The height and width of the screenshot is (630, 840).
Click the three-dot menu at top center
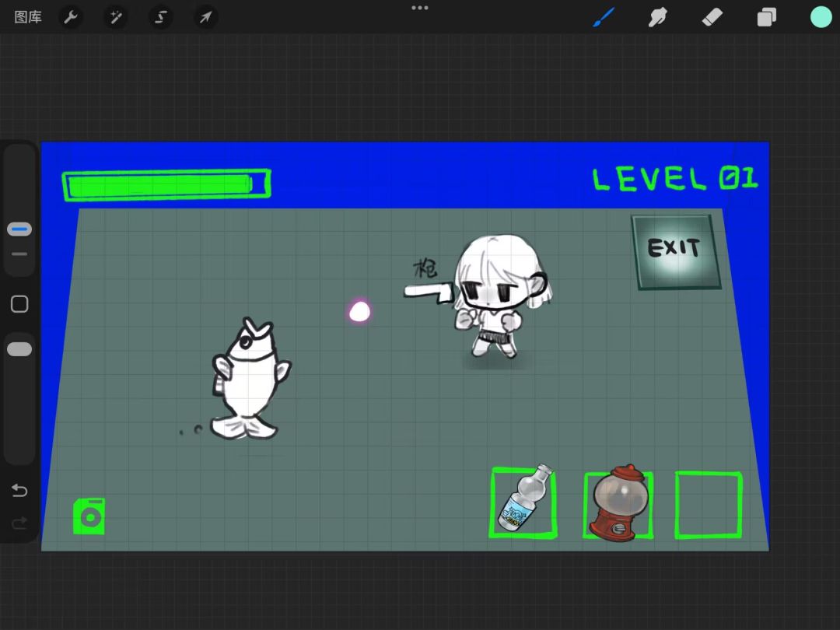click(x=420, y=8)
